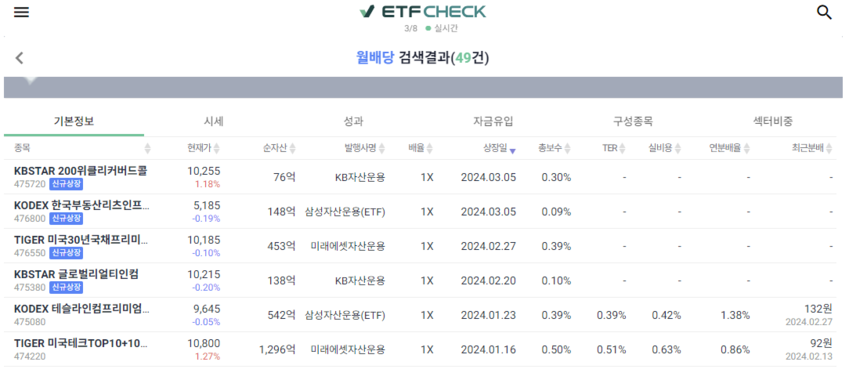
Task: Sort by 최근분배 column arrows
Action: (829, 148)
